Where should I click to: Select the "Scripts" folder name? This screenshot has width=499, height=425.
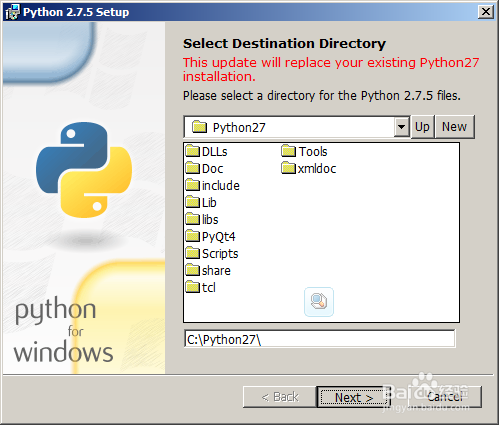coord(220,254)
